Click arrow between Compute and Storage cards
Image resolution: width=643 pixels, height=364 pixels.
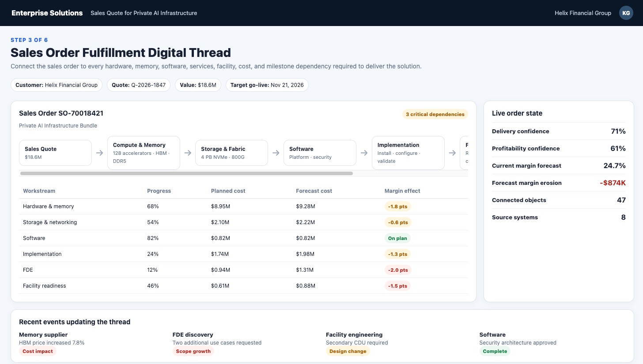188,153
